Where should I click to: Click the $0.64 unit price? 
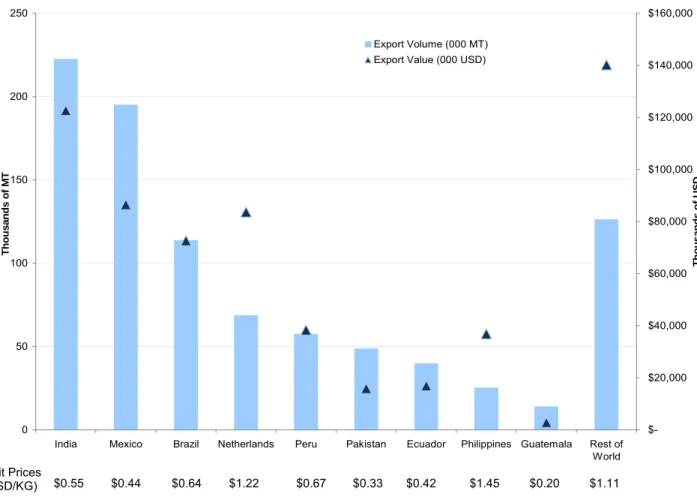click(x=186, y=483)
